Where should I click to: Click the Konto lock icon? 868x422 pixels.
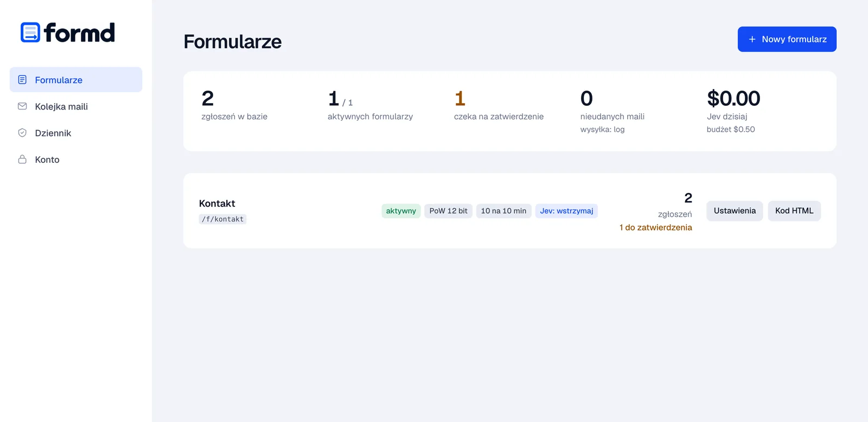pos(22,159)
